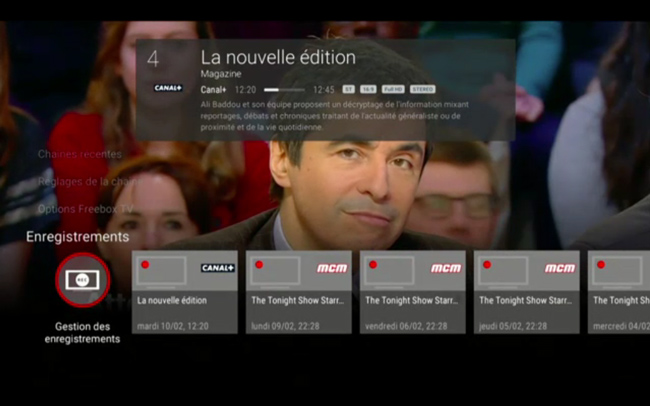Open the Chaînes récentes menu row

point(80,154)
